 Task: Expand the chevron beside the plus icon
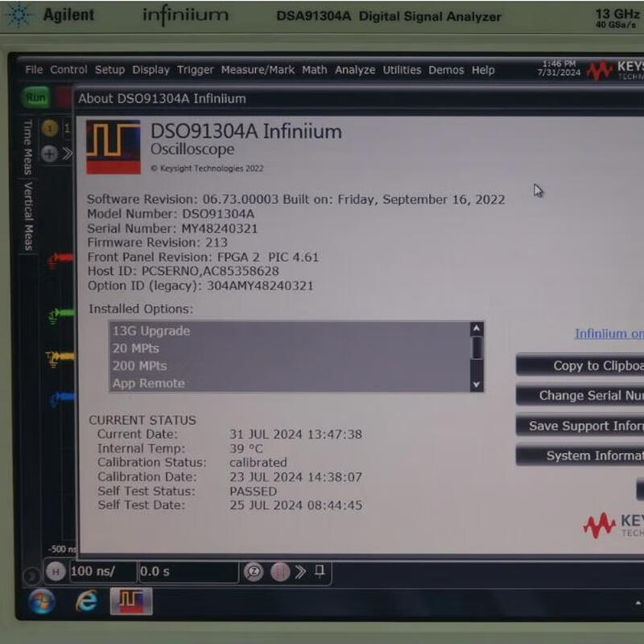pyautogui.click(x=68, y=153)
